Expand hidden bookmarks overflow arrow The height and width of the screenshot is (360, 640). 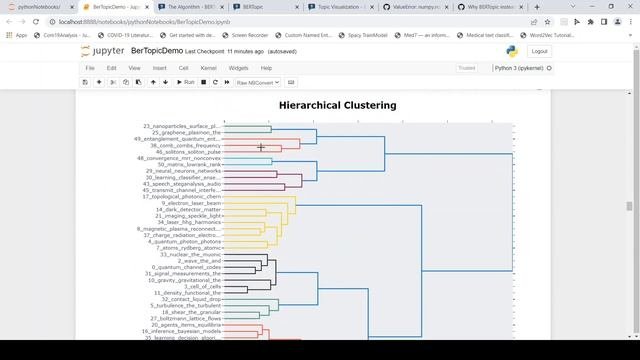coord(630,36)
